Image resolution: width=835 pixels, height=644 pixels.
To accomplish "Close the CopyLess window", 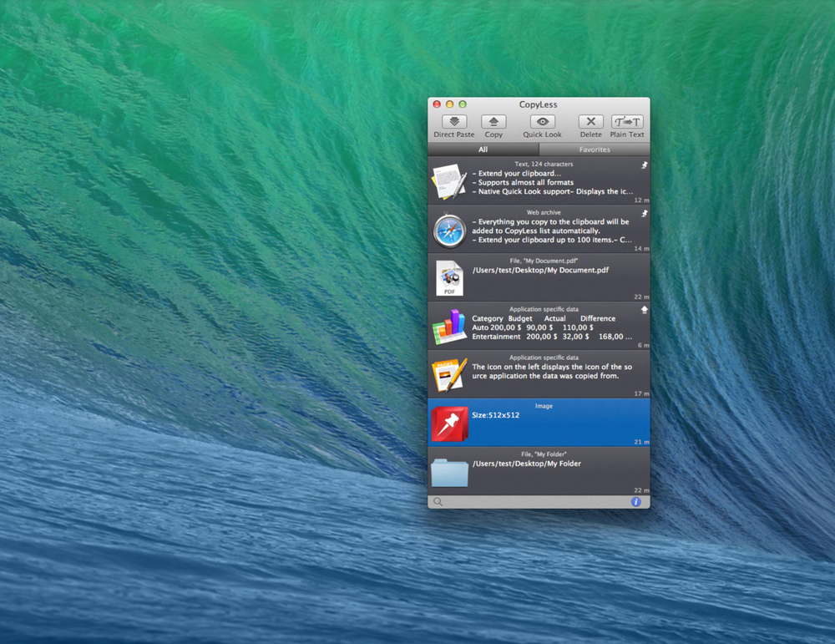I will [x=437, y=104].
